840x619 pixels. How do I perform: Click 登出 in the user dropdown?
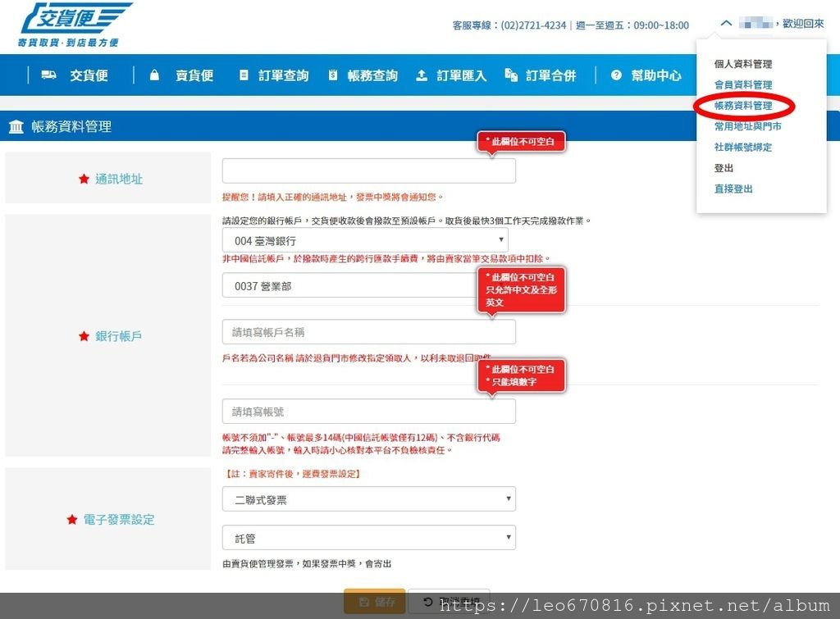coord(724,168)
